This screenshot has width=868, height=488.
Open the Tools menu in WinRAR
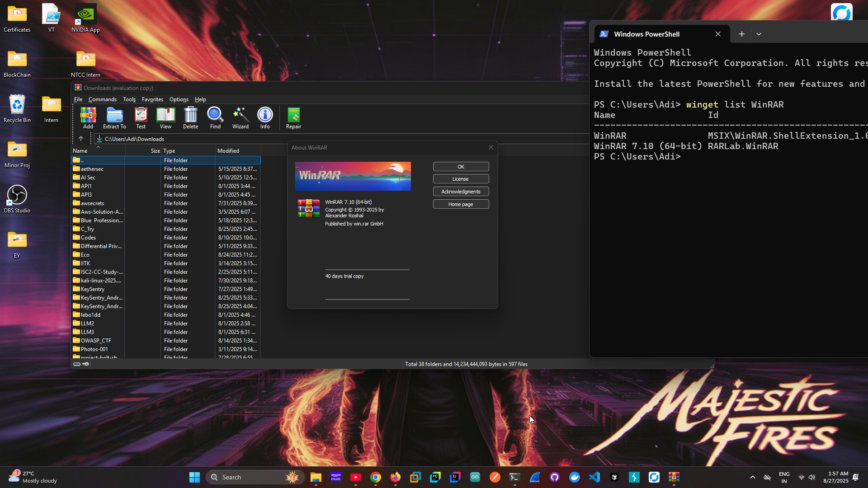(x=129, y=99)
